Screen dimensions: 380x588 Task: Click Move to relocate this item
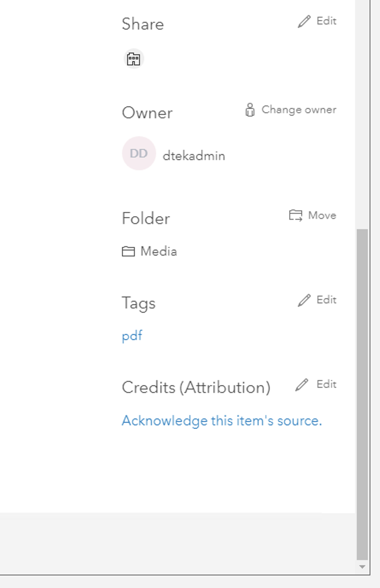coord(322,215)
